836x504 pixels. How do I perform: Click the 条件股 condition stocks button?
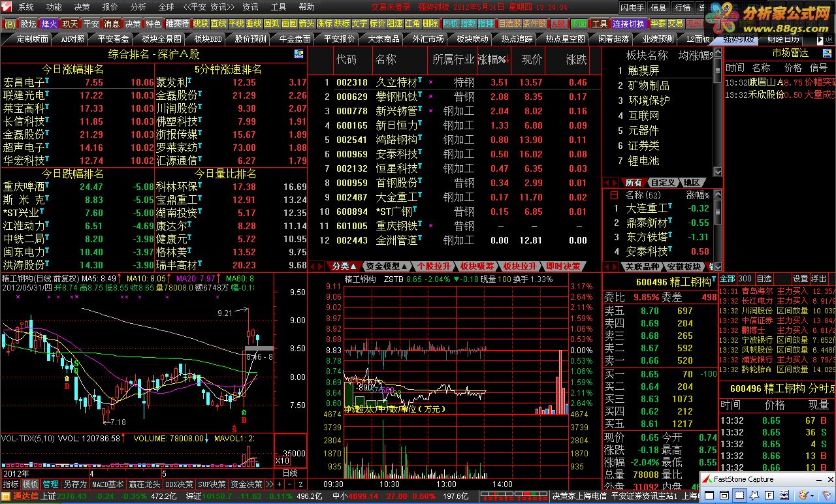[535, 23]
